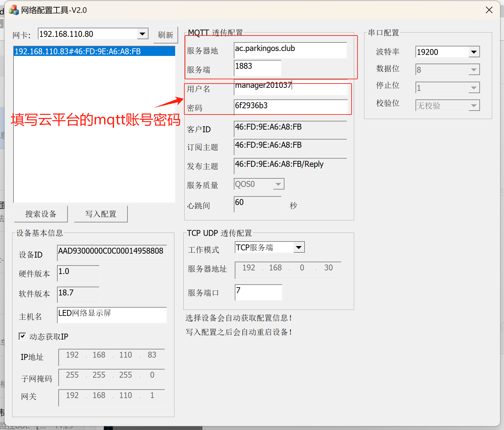Click the app icon in title bar
This screenshot has width=504, height=430.
13,10
